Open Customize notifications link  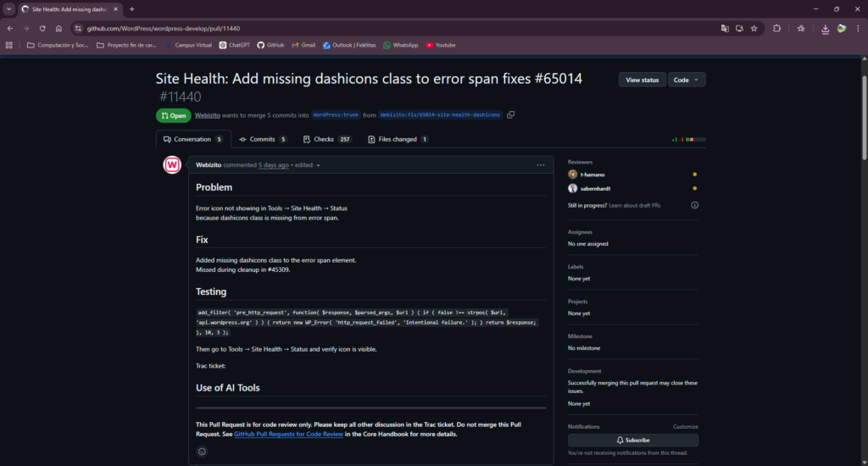[685, 427]
